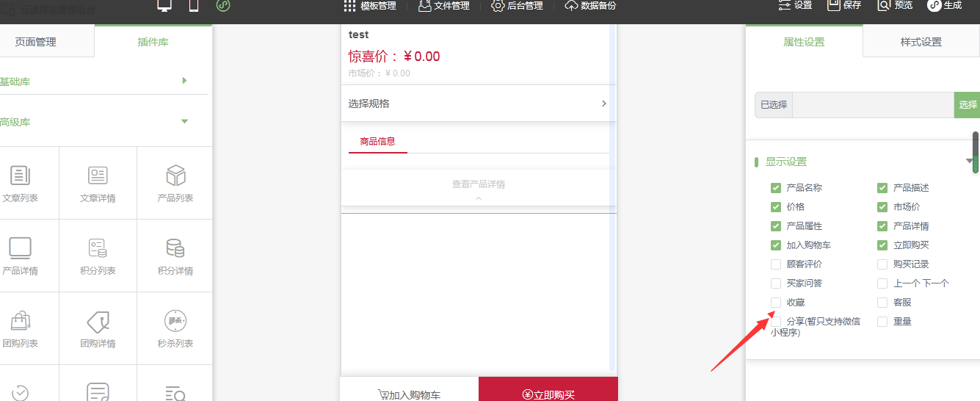Viewport: 980px width, 401px height.
Task: Click the right panel vertical scrollbar
Action: pos(976,152)
